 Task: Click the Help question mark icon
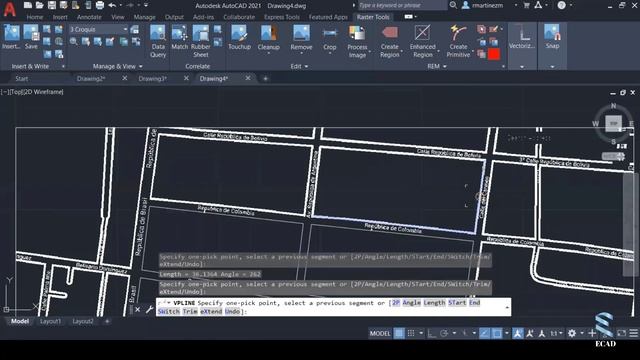(562, 5)
